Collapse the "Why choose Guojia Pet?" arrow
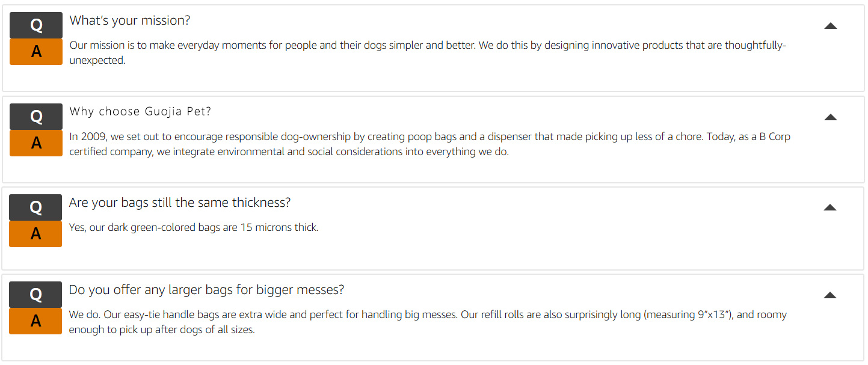868x365 pixels. point(831,117)
